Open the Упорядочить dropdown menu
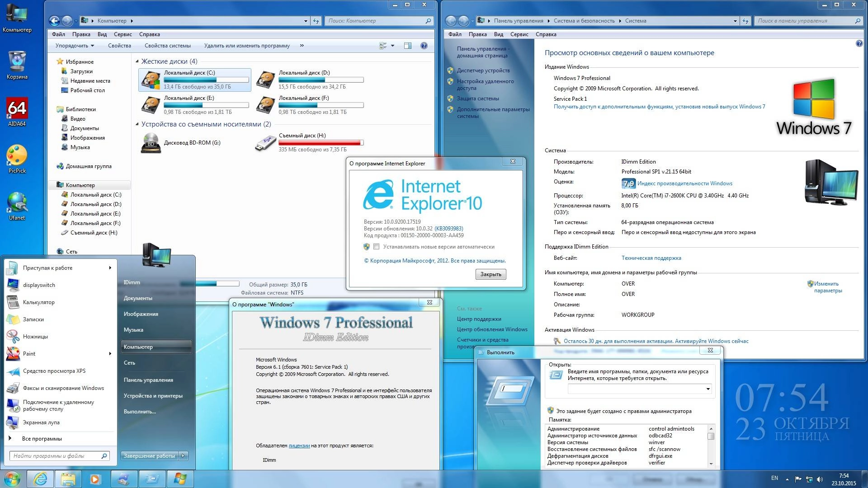This screenshot has height=488, width=868. (x=75, y=46)
